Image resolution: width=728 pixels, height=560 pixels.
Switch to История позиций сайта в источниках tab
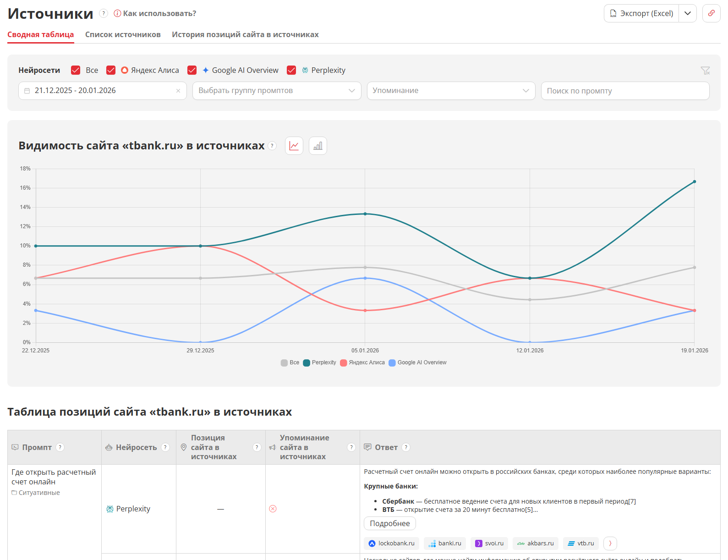(245, 34)
